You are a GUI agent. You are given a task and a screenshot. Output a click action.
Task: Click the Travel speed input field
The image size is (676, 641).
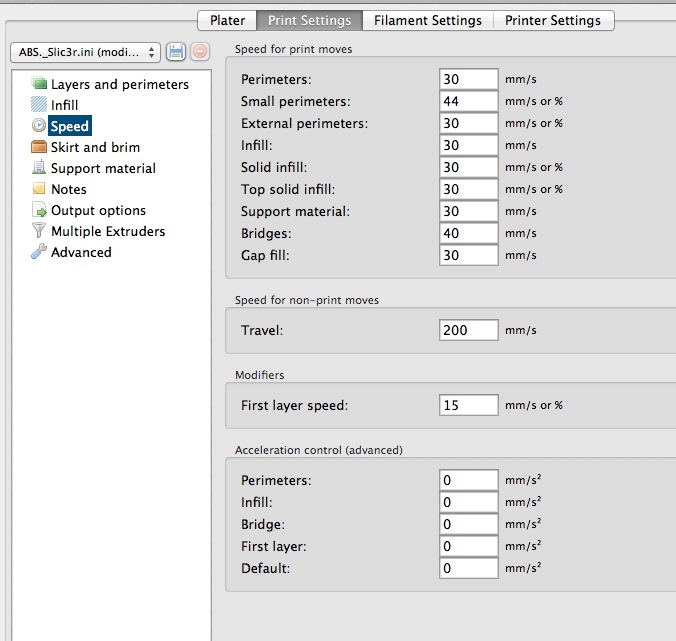pos(468,329)
